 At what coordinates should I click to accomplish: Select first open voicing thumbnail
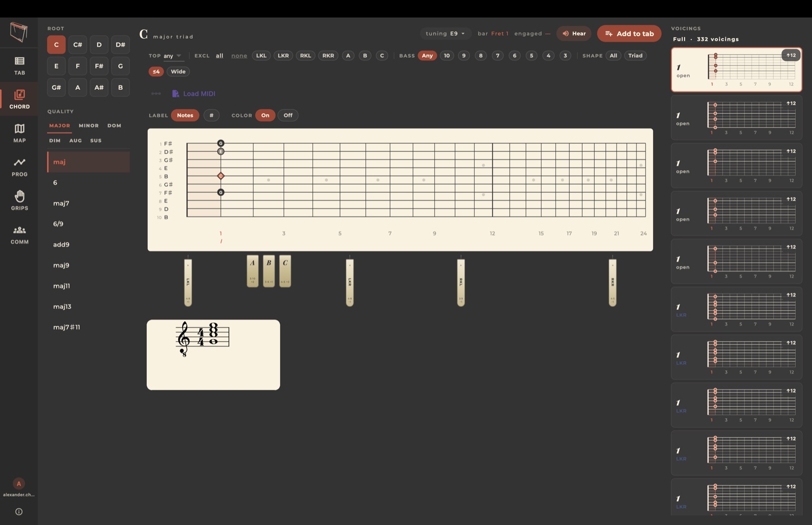736,70
